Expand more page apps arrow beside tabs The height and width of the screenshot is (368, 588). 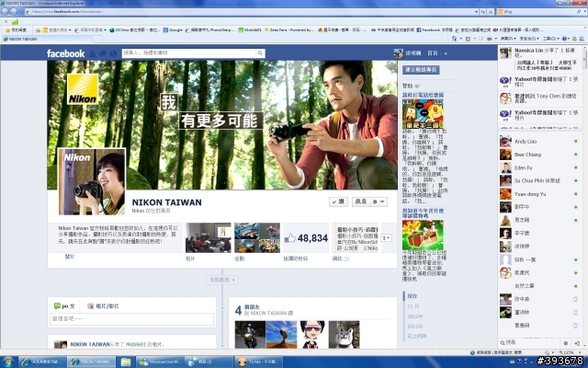[x=386, y=237]
